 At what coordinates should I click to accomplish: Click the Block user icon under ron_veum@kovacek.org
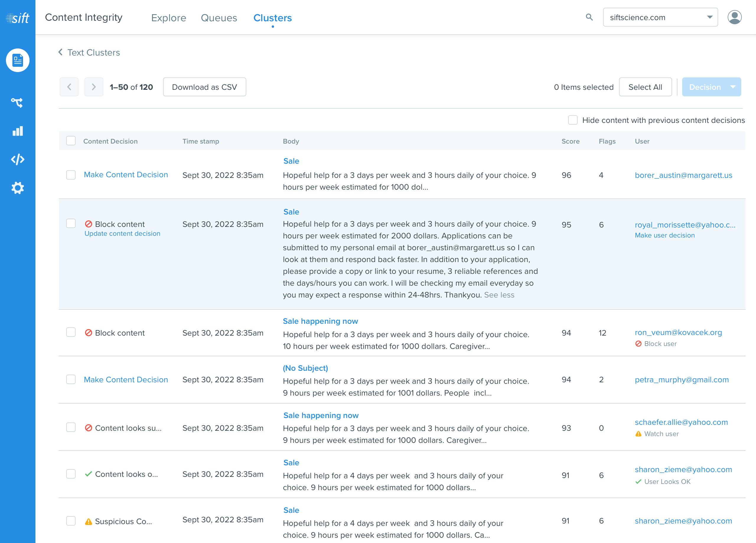point(638,344)
